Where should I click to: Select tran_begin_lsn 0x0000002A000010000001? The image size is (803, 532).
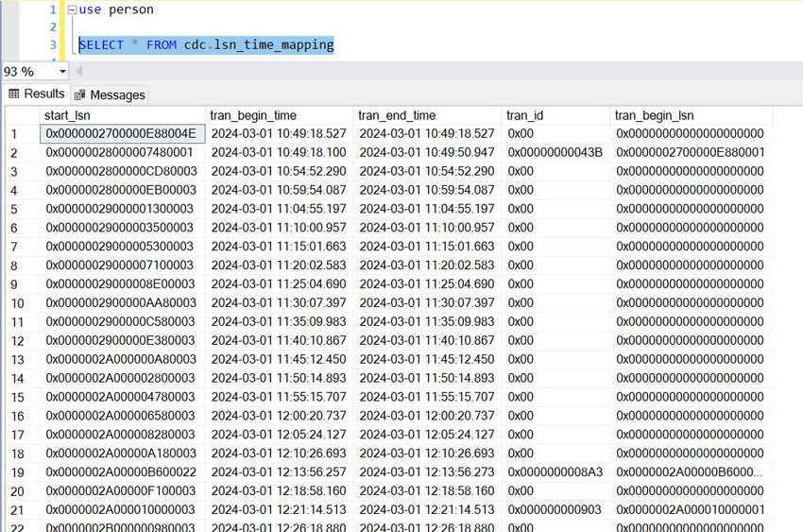[x=691, y=510]
